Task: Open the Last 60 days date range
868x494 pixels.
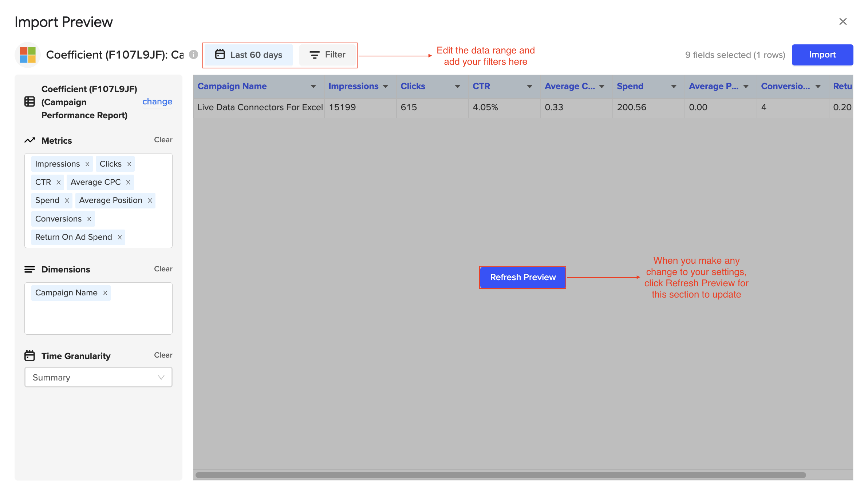Action: pyautogui.click(x=249, y=55)
